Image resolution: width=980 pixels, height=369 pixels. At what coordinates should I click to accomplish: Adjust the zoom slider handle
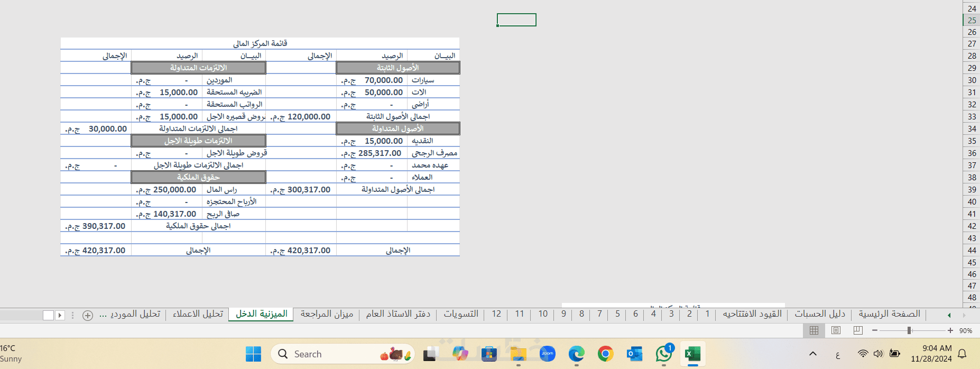pos(909,330)
